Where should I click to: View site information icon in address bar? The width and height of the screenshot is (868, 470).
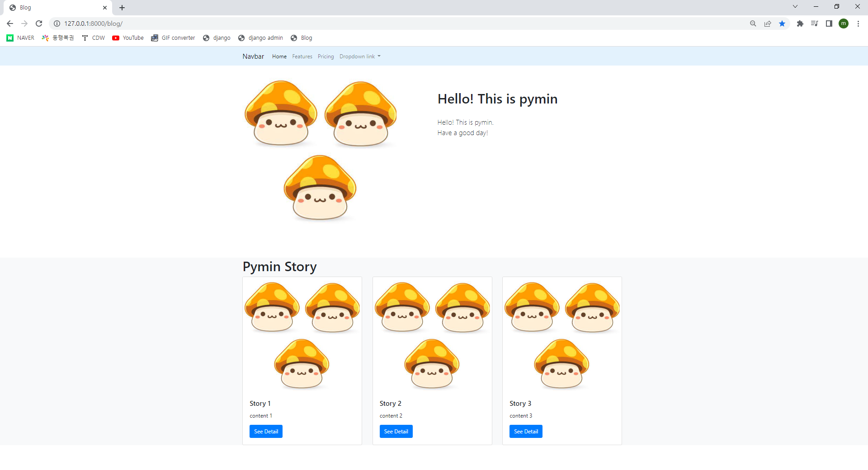point(57,23)
